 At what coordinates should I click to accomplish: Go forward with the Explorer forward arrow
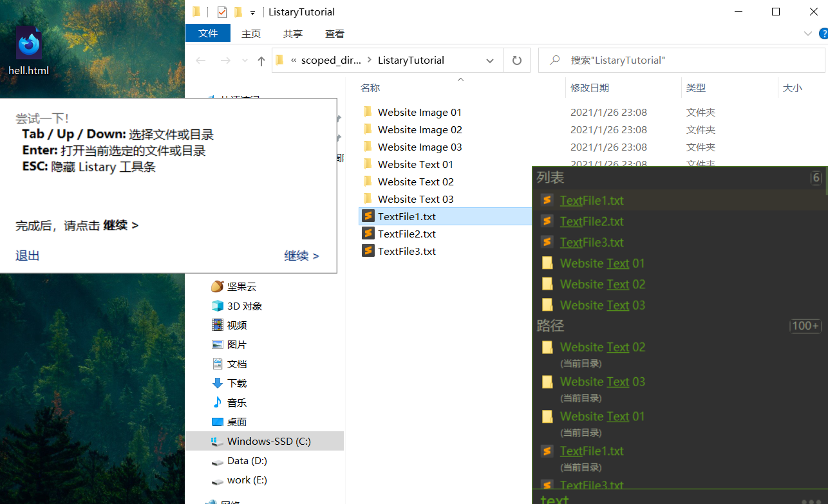(225, 61)
